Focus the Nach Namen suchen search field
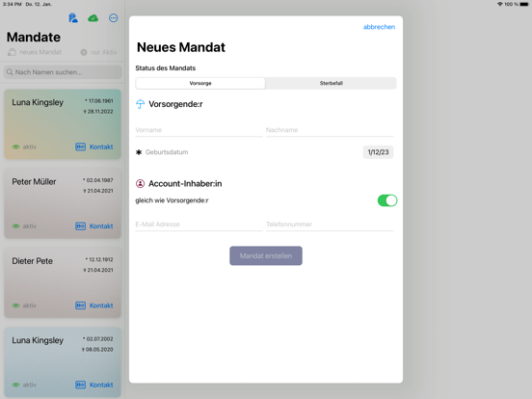Image resolution: width=532 pixels, height=399 pixels. [63, 72]
